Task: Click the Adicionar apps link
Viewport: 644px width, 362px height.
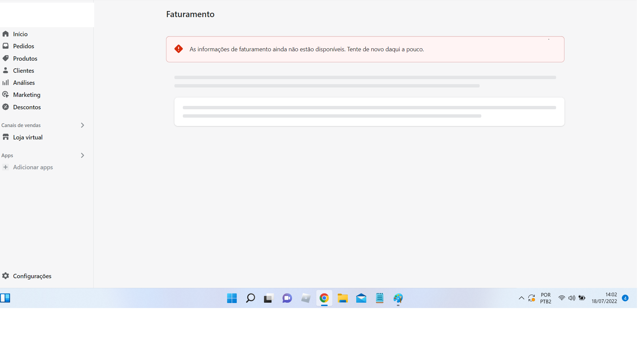Action: coord(33,167)
